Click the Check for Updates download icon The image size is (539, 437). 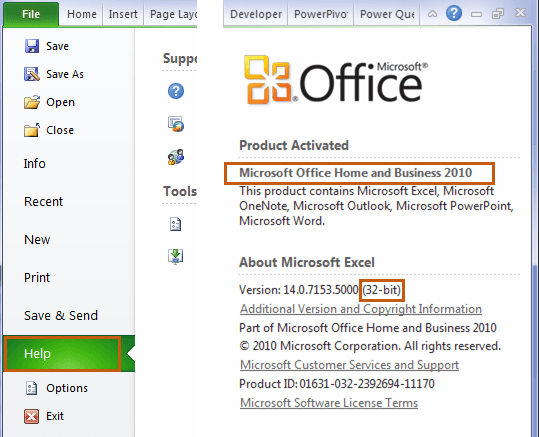175,256
